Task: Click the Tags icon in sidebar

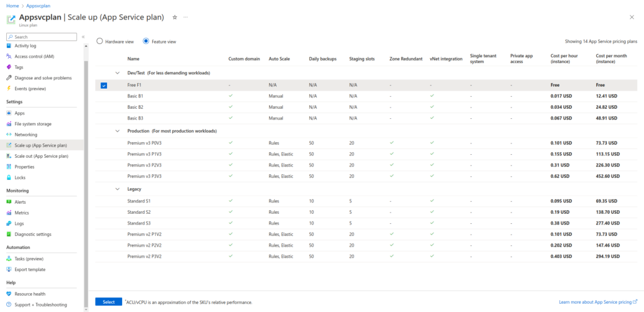Action: click(9, 67)
